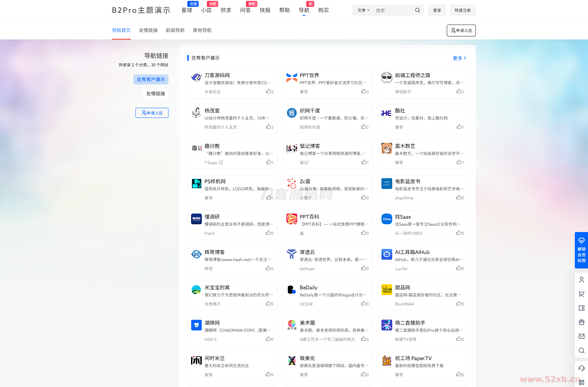Click 申请入驻 button at top right

tap(461, 31)
